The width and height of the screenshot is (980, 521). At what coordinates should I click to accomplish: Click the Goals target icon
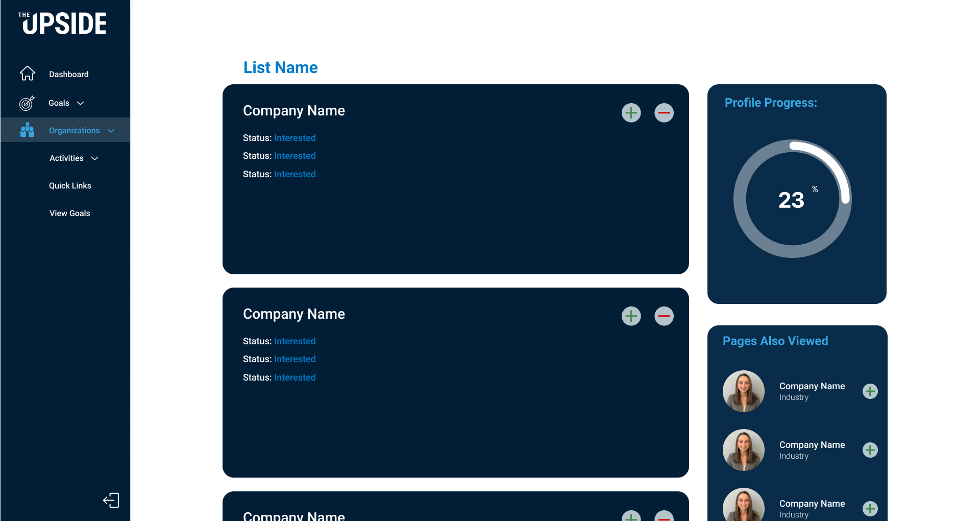[27, 103]
